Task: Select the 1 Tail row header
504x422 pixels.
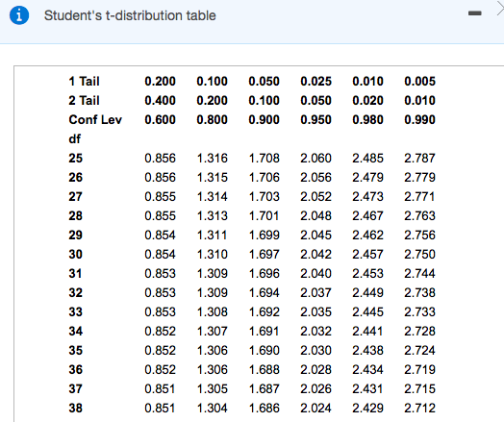Action: point(84,82)
